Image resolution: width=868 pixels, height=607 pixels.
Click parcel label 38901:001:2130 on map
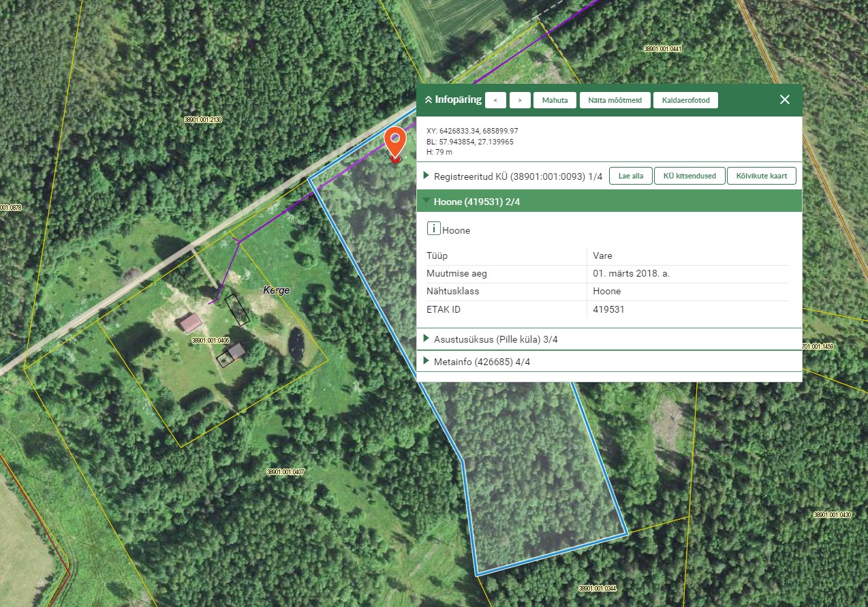coord(203,120)
